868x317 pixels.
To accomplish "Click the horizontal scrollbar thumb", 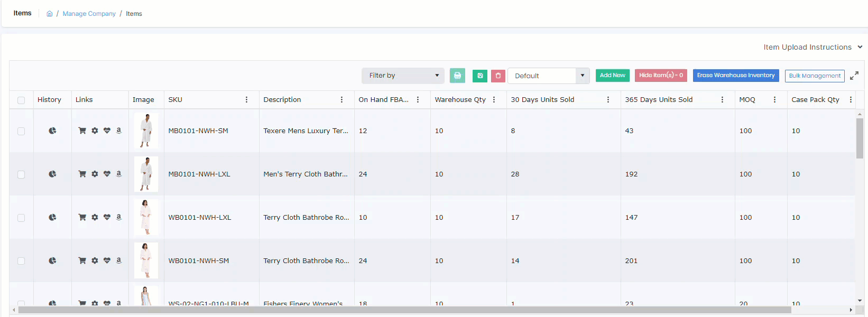I will pos(404,310).
